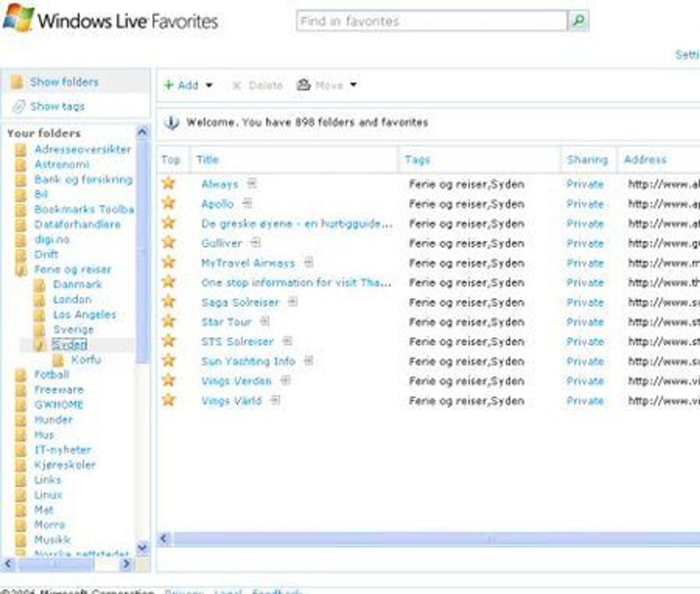Click the Move folder icon
The image size is (700, 594).
pos(303,85)
